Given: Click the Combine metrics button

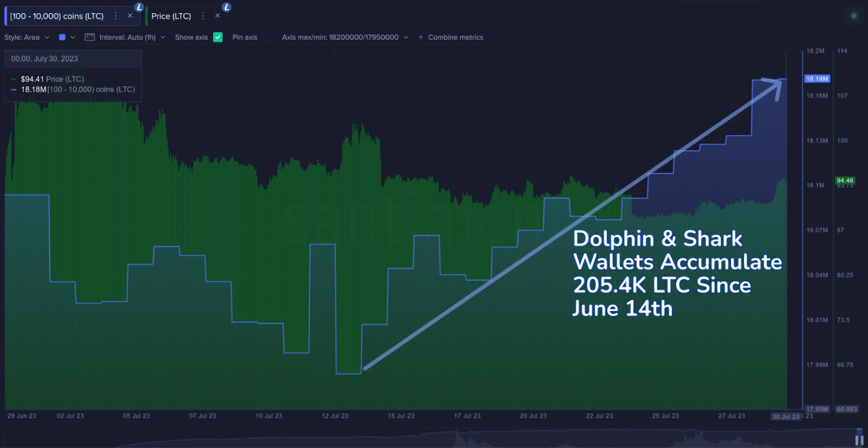Looking at the screenshot, I should coord(456,37).
